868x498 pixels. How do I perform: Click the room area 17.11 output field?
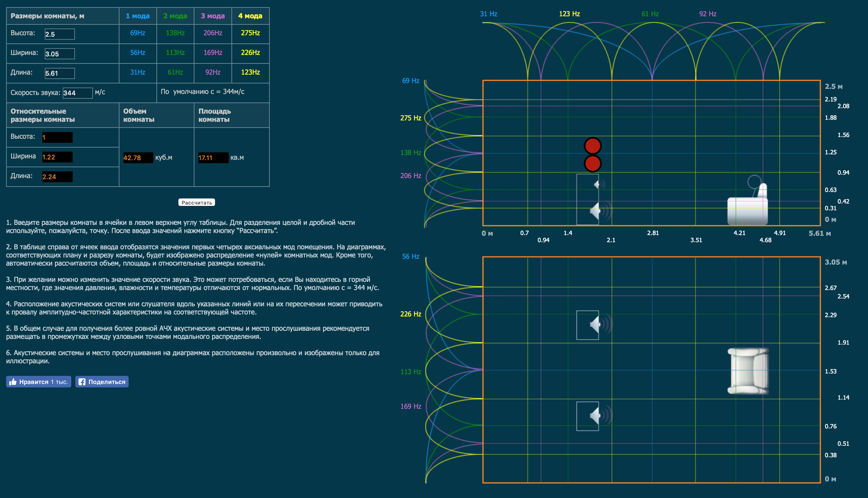point(213,158)
